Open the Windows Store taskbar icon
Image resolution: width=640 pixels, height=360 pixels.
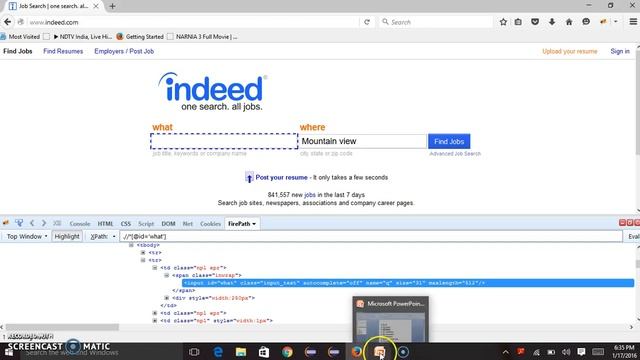[x=264, y=351]
